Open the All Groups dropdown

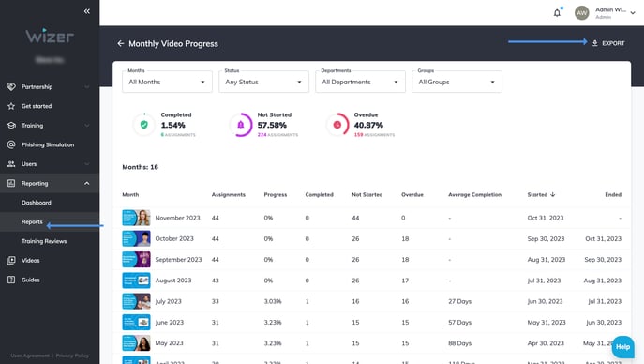pyautogui.click(x=457, y=82)
